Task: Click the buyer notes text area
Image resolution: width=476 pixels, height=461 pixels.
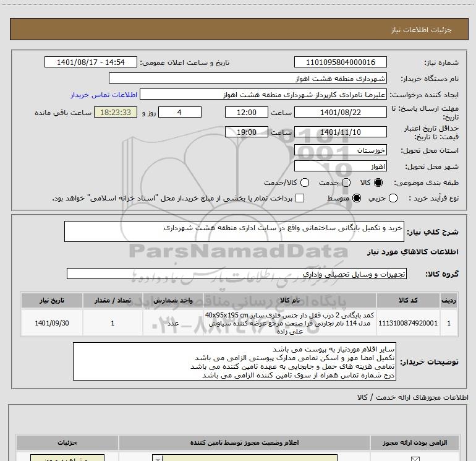Action: point(234,361)
